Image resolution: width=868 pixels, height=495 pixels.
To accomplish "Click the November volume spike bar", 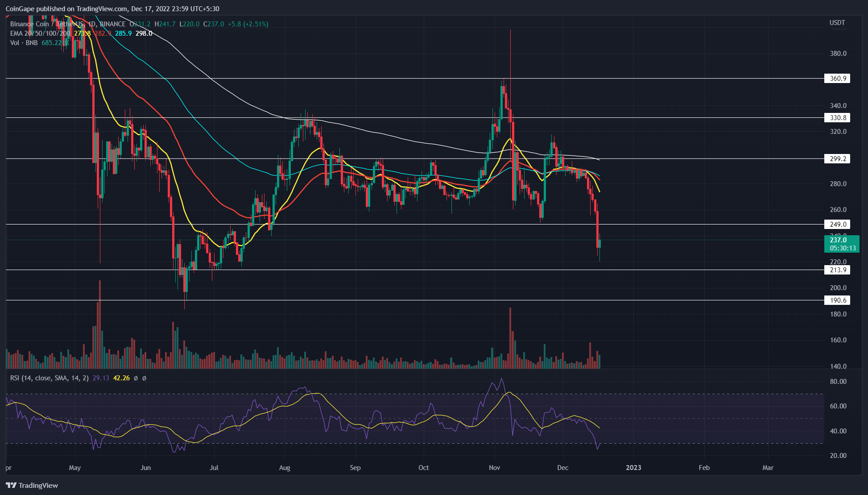I will [510, 338].
